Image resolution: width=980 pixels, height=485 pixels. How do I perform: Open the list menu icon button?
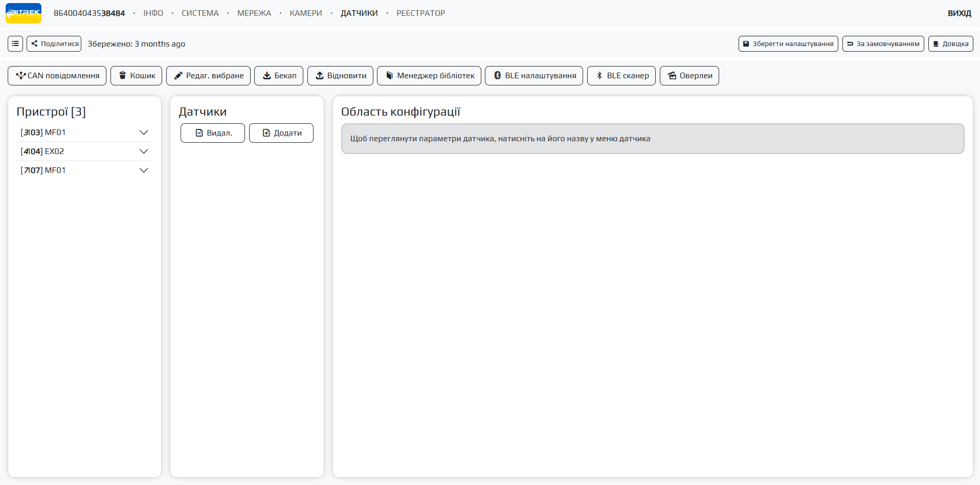pos(15,44)
